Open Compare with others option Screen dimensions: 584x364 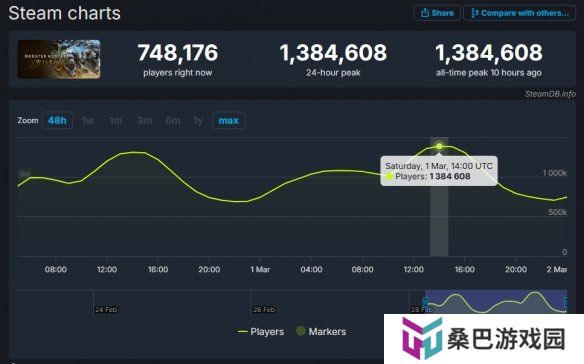tap(520, 13)
